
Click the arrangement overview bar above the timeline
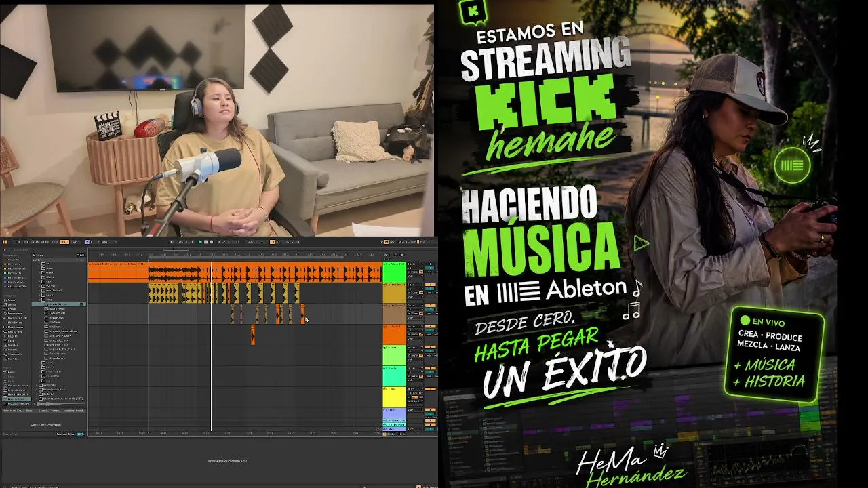click(x=235, y=249)
